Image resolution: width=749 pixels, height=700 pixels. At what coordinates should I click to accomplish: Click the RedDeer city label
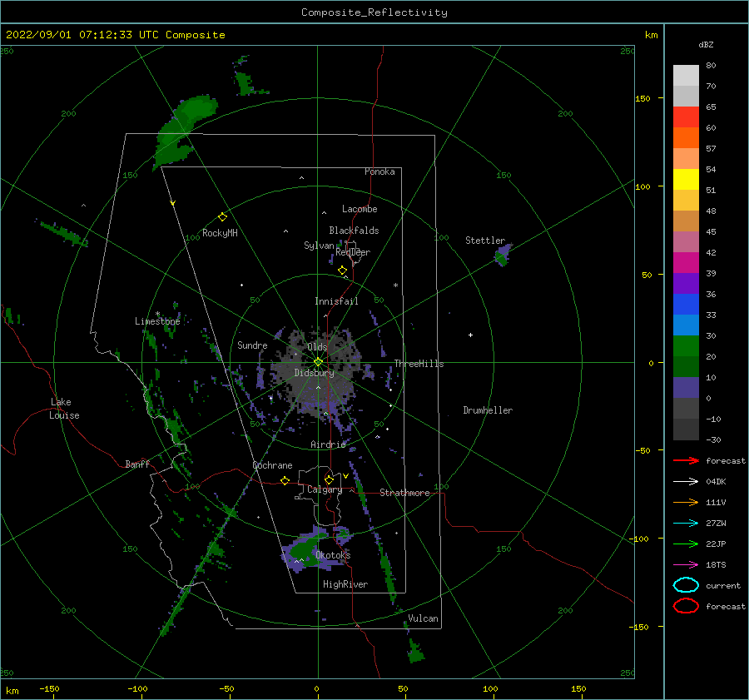(353, 252)
